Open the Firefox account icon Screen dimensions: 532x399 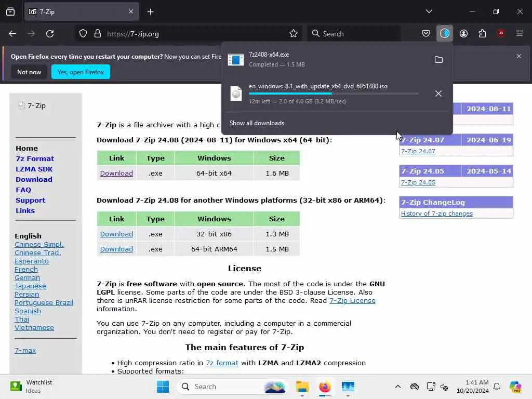click(463, 34)
